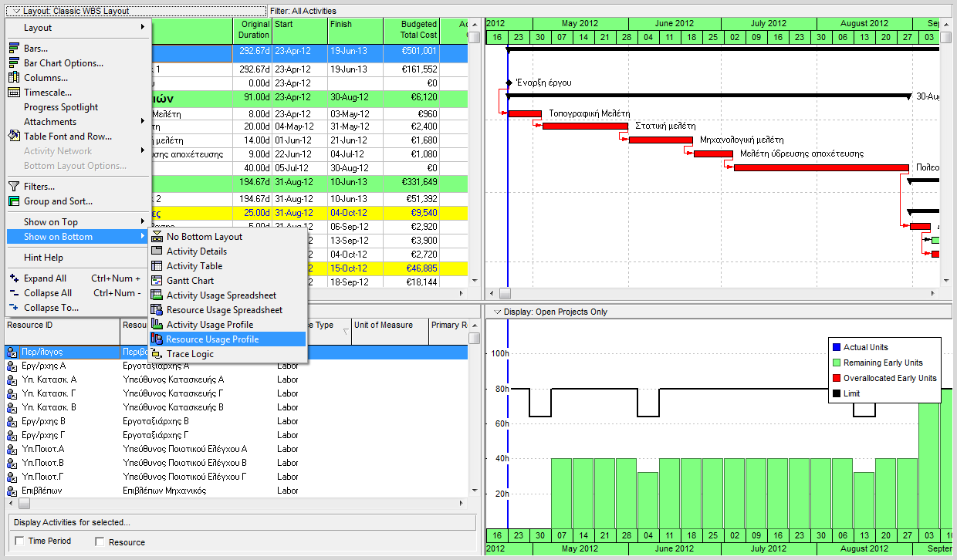
Task: Click the Budgeted Total Cost column header
Action: tap(411, 30)
